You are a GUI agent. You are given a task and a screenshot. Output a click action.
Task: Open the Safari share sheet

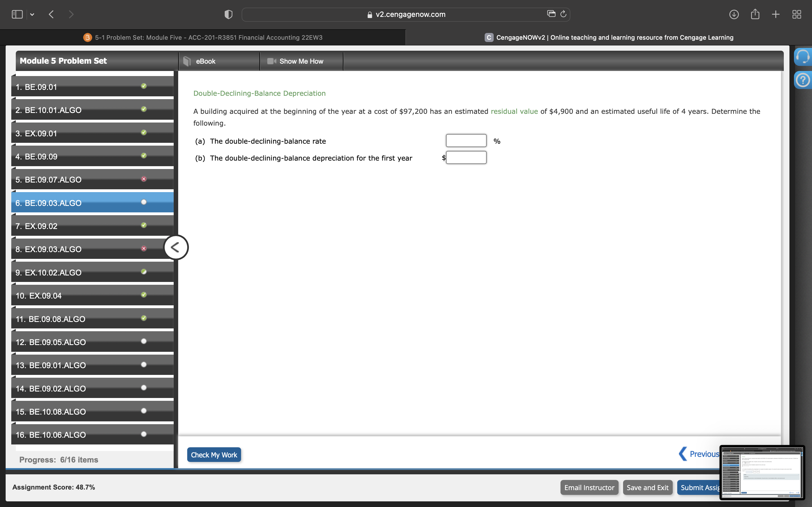click(755, 14)
